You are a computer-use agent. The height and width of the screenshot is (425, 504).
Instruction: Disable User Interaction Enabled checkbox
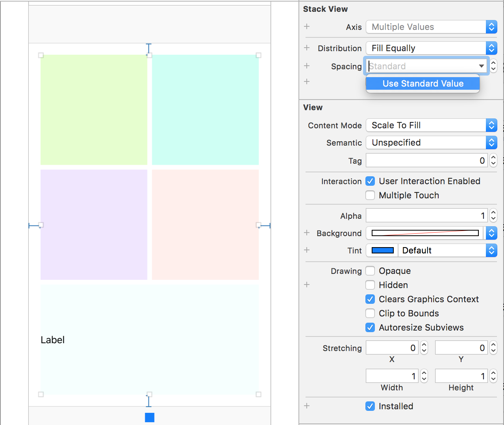pos(370,181)
